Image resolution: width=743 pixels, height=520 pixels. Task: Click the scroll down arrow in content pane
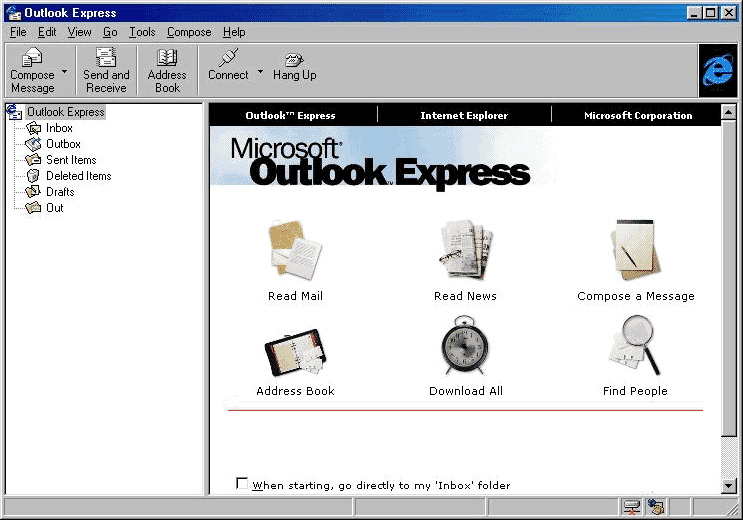click(728, 485)
